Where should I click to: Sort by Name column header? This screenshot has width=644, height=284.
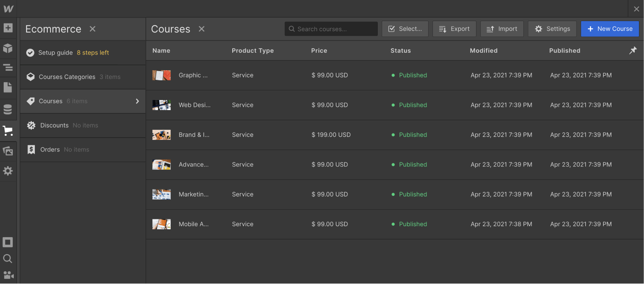[x=161, y=50]
